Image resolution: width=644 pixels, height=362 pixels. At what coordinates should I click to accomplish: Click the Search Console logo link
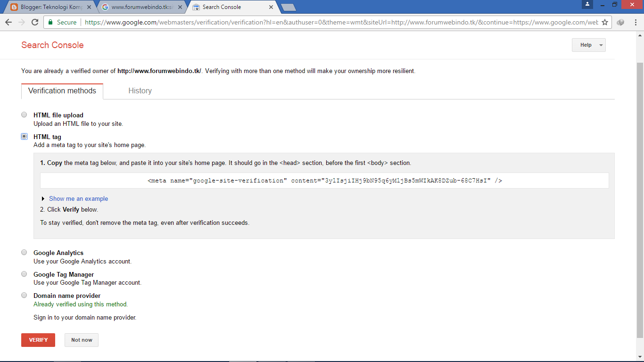pyautogui.click(x=52, y=45)
